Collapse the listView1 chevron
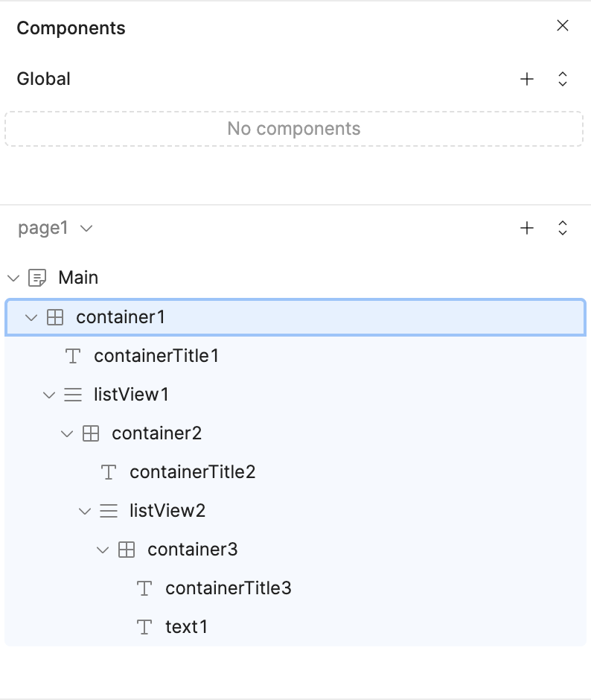 49,395
